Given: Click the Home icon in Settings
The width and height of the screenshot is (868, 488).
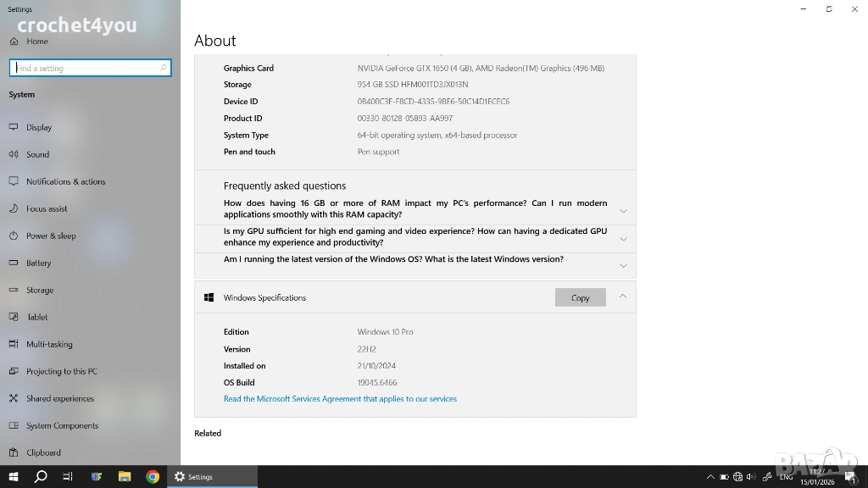Looking at the screenshot, I should pos(14,42).
